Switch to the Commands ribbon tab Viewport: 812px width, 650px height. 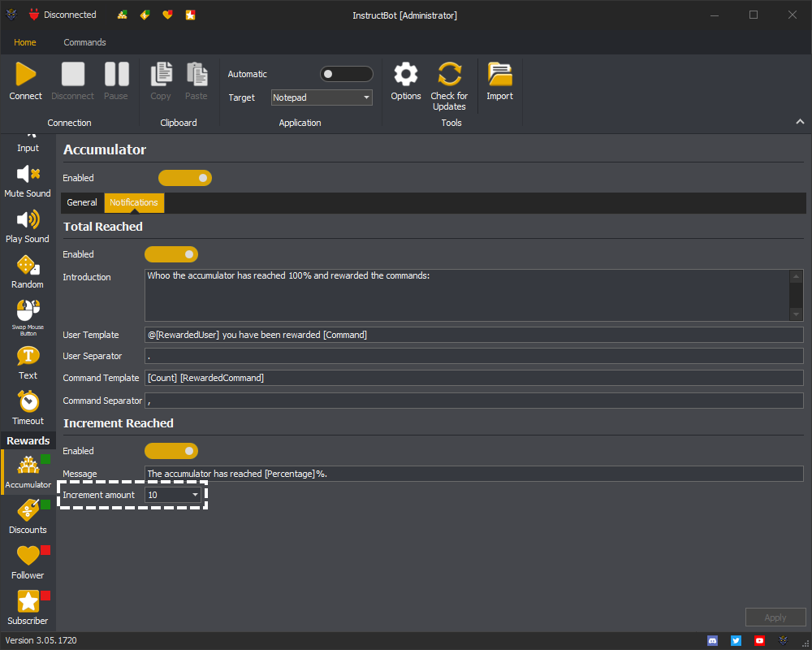tap(85, 42)
